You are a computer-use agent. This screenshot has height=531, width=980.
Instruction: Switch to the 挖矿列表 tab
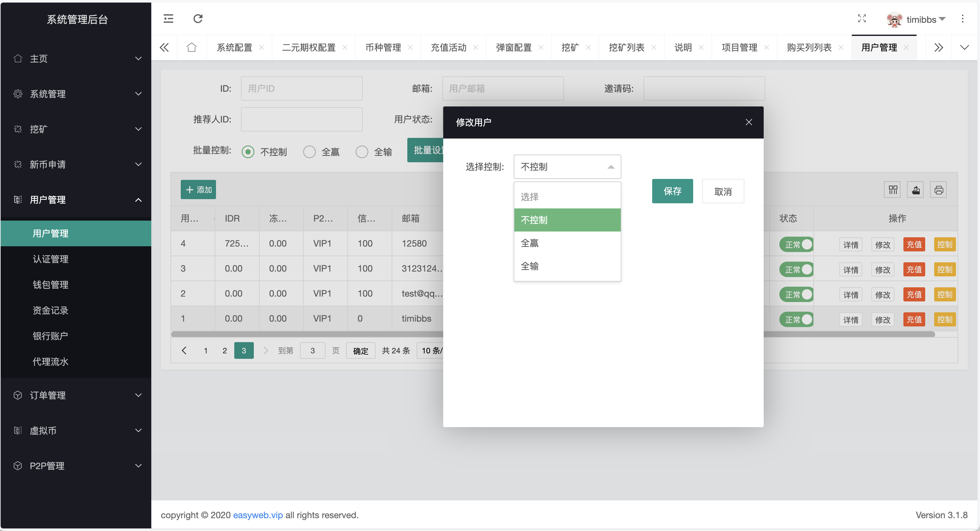click(627, 47)
